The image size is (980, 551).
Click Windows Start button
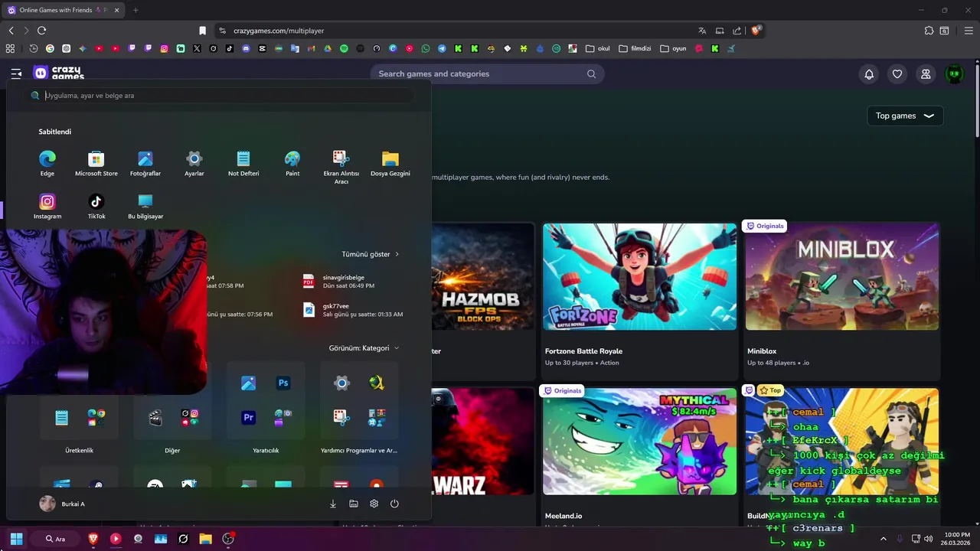[16, 539]
